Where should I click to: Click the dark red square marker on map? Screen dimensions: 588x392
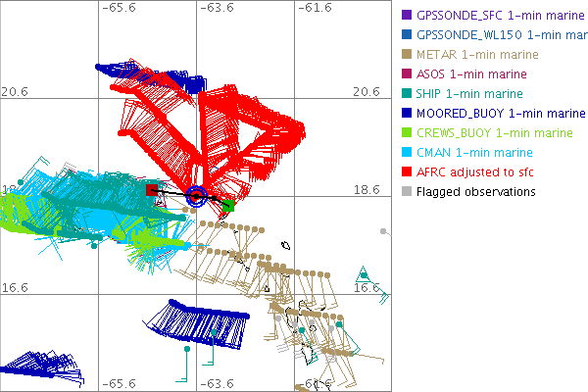153,189
